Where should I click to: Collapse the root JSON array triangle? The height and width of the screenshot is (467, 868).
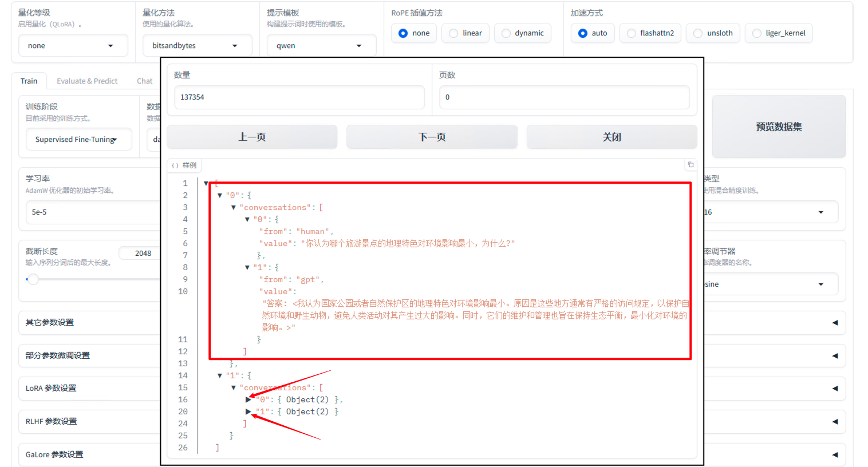pos(206,183)
